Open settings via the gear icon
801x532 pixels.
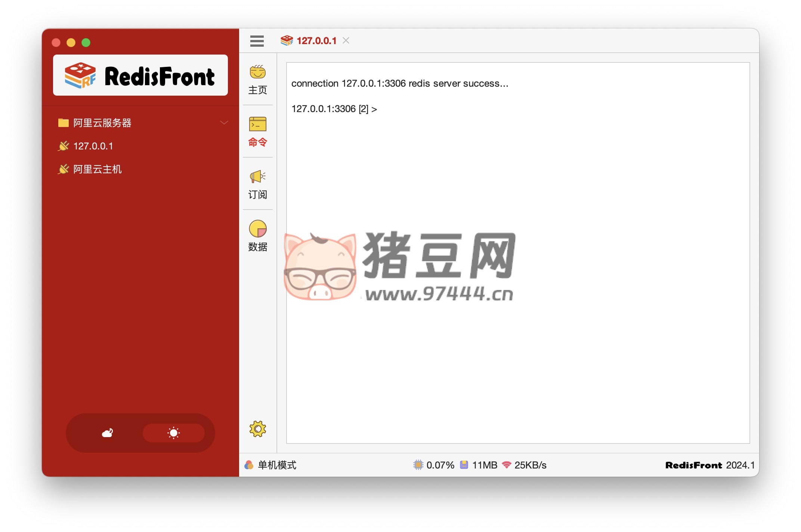click(257, 429)
